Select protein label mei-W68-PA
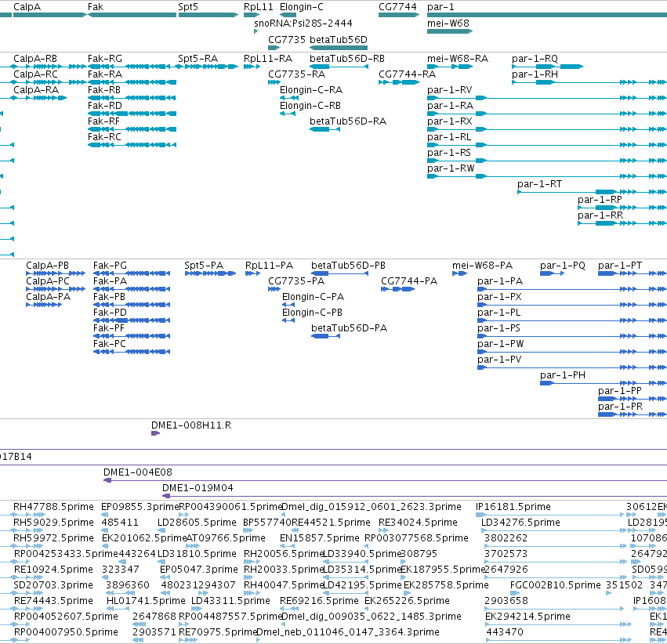This screenshot has height=644, width=667. [x=482, y=266]
